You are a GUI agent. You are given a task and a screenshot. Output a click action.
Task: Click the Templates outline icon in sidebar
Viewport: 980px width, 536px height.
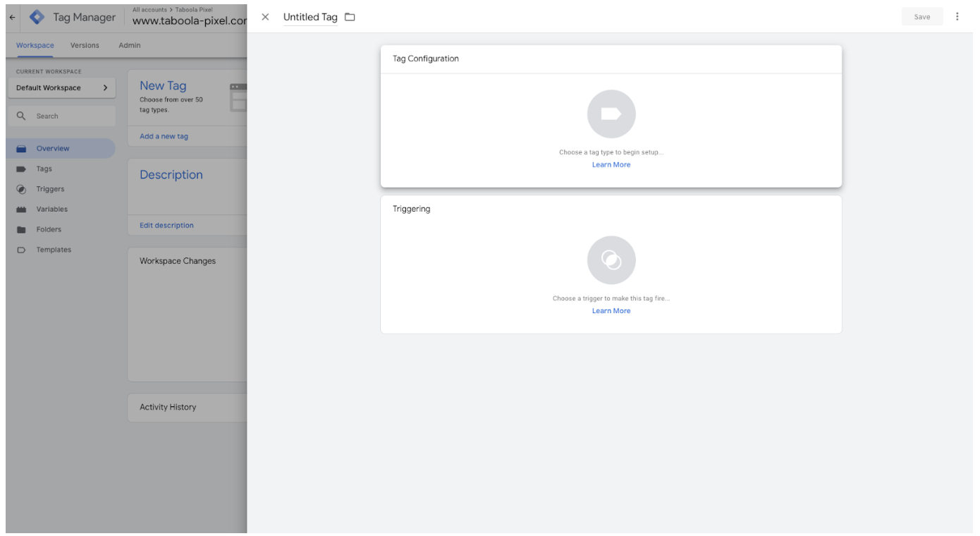(x=21, y=250)
